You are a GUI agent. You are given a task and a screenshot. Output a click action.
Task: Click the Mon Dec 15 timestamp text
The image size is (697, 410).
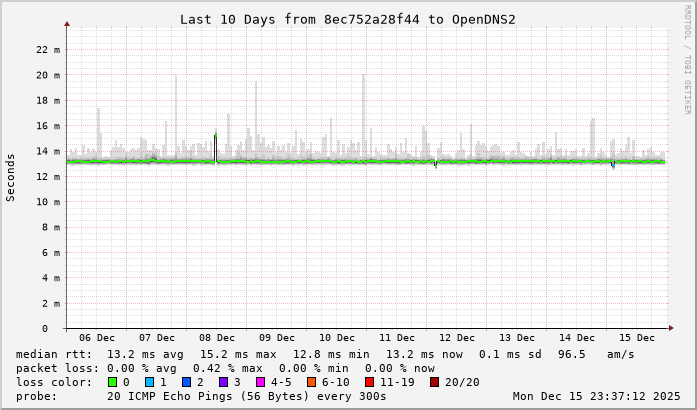596,396
